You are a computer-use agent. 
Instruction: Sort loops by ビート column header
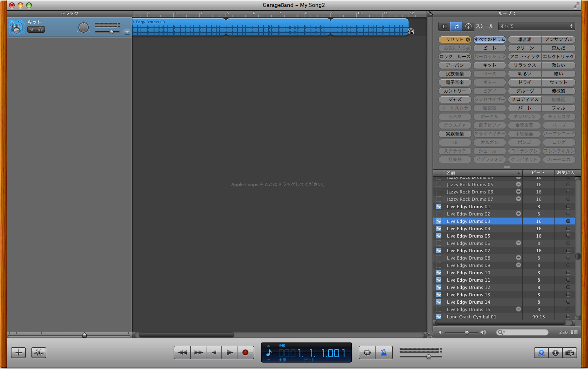click(x=539, y=173)
